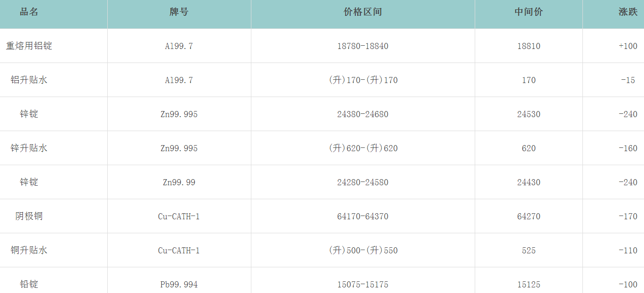Select the 铅锭 product name

[29, 284]
